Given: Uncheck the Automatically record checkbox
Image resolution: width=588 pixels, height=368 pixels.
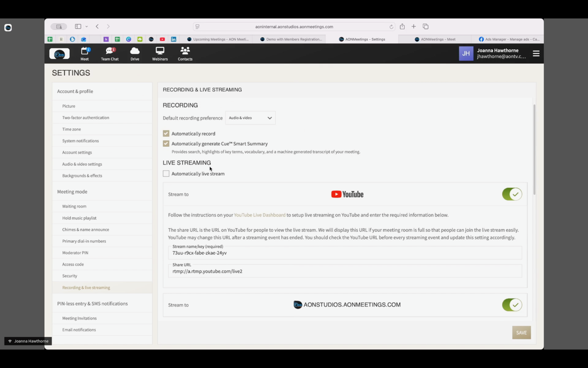Looking at the screenshot, I should coord(166,133).
